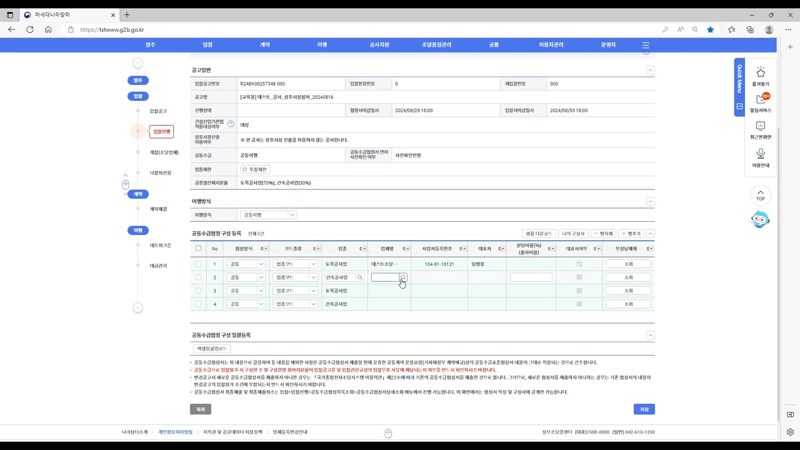
Task: Click the site information lock icon
Action: point(70,30)
